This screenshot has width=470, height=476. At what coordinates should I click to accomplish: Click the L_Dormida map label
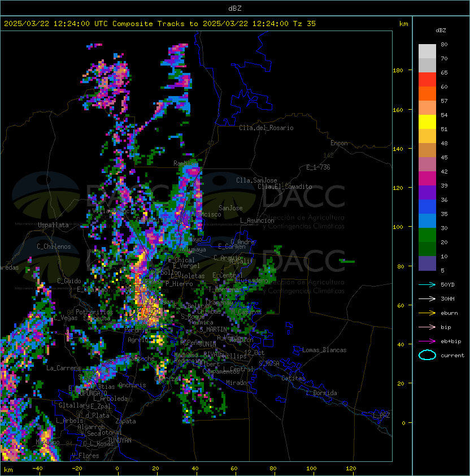point(321,393)
